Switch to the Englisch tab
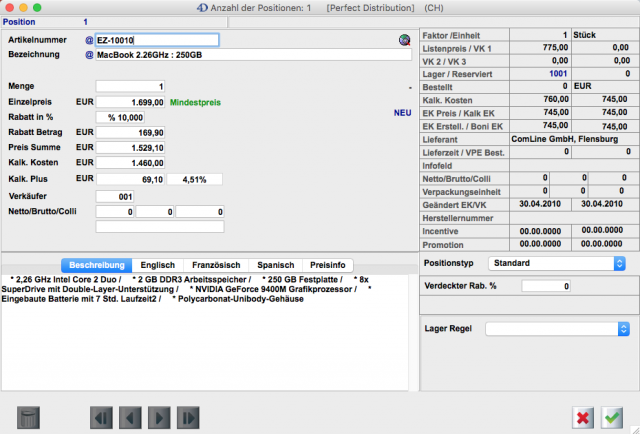The height and width of the screenshot is (434, 640). [x=162, y=265]
